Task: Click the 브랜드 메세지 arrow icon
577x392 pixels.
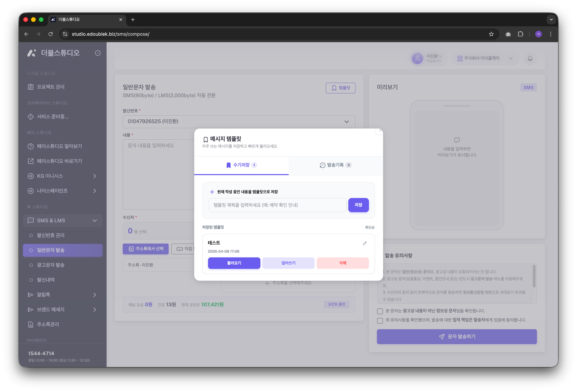Action: pos(31,310)
